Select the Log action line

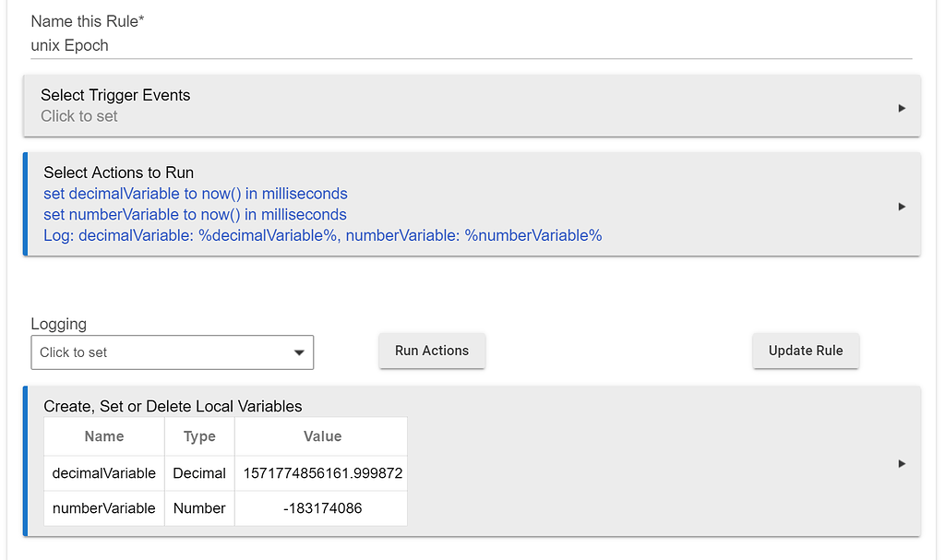point(322,235)
